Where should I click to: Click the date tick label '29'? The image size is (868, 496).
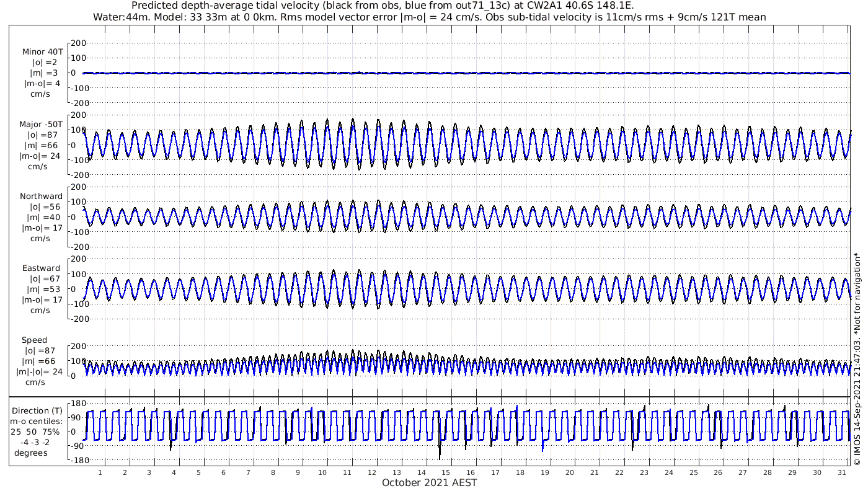pos(792,472)
